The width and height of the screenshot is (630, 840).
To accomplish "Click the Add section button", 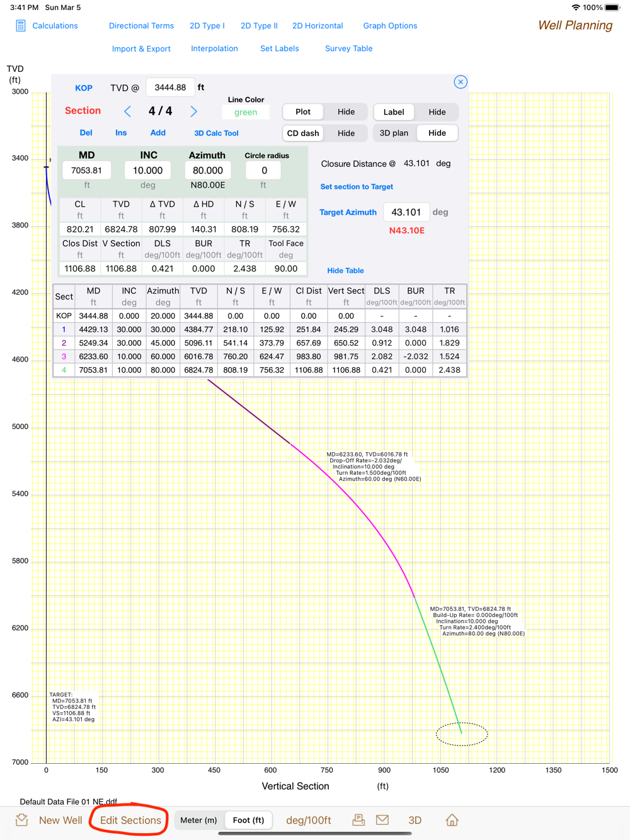I will click(157, 133).
